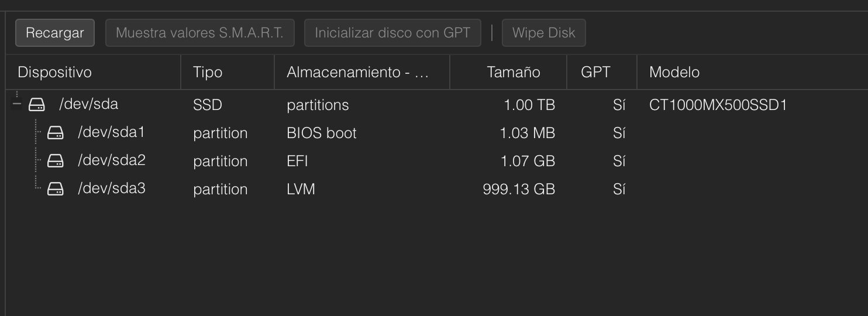Click Muestra valores S.M.A.R.T. button

(x=199, y=33)
